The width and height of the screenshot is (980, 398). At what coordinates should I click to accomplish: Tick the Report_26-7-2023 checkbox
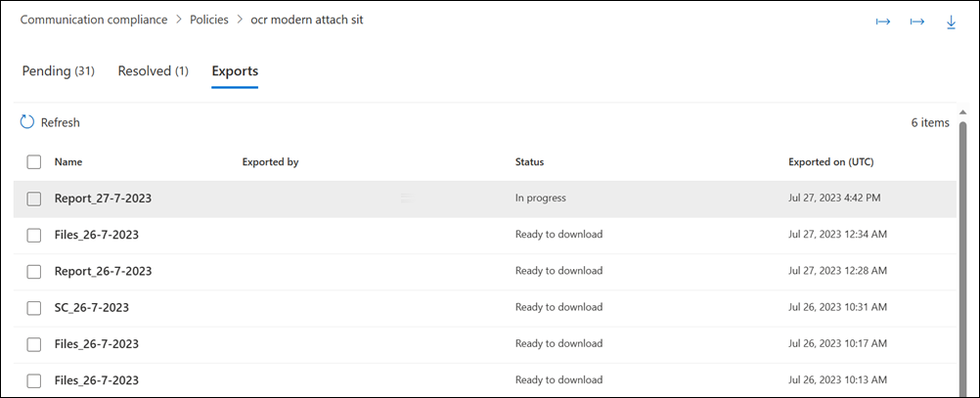pyautogui.click(x=34, y=271)
